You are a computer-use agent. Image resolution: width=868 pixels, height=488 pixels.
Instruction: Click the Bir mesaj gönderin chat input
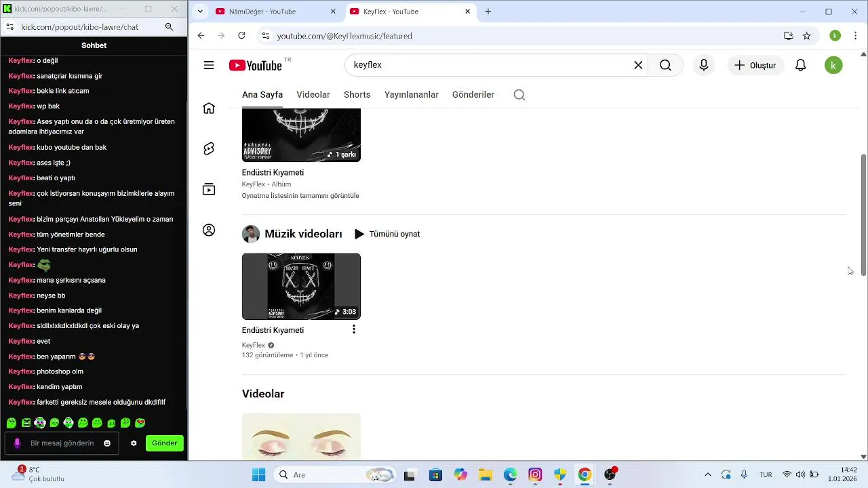point(62,443)
